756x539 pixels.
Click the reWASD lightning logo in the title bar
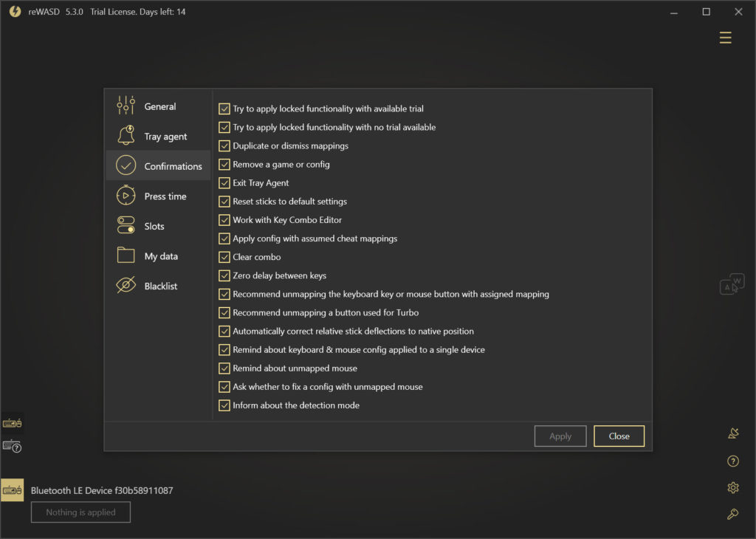coord(15,12)
